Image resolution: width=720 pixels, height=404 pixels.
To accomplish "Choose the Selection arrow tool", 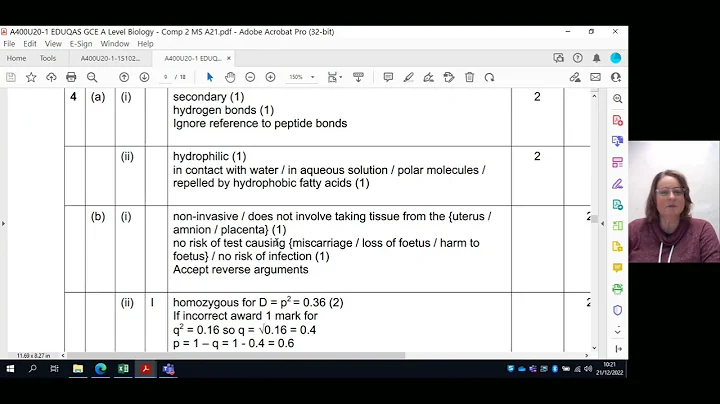I will pyautogui.click(x=210, y=77).
